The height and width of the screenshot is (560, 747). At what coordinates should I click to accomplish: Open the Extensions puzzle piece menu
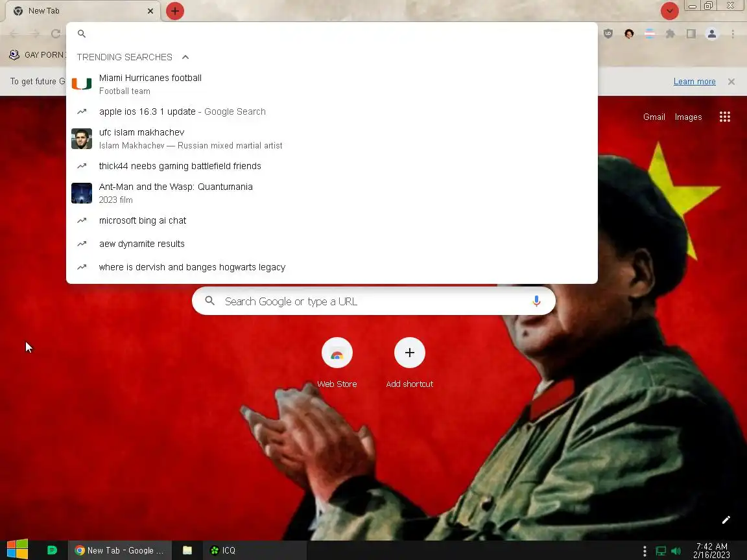click(x=670, y=34)
